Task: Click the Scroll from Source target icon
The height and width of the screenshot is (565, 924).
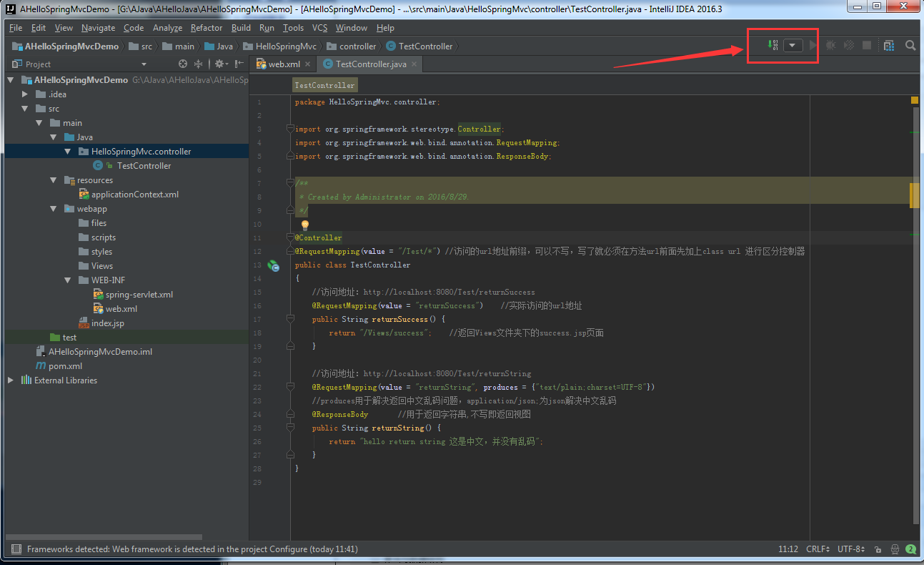Action: pyautogui.click(x=182, y=64)
